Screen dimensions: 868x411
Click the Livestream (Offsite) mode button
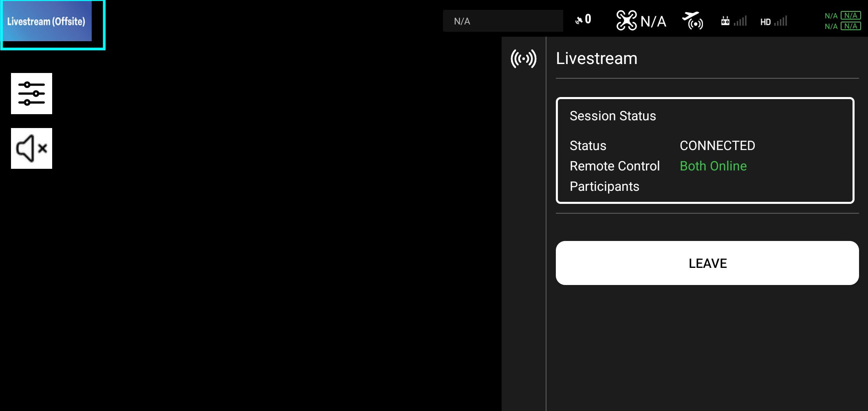(x=46, y=21)
